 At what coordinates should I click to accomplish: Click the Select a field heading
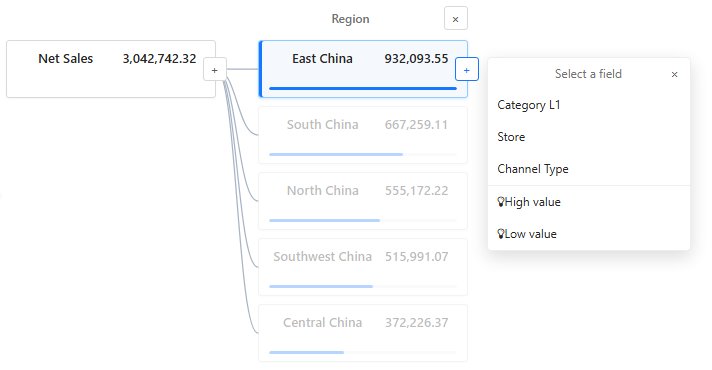click(x=588, y=74)
